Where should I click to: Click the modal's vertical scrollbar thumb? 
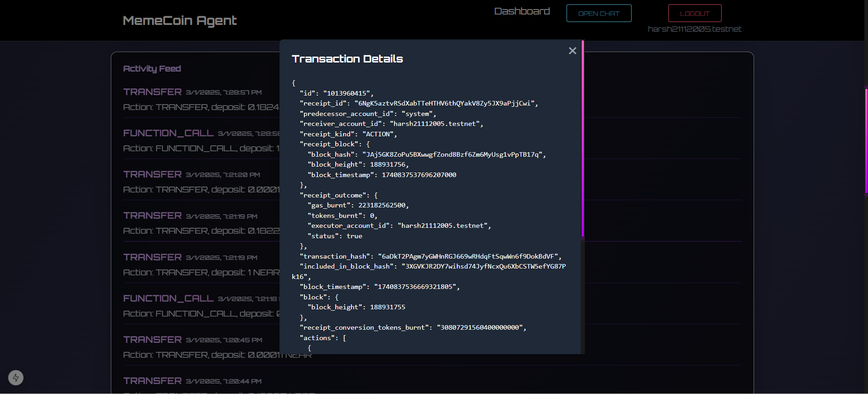(583, 138)
